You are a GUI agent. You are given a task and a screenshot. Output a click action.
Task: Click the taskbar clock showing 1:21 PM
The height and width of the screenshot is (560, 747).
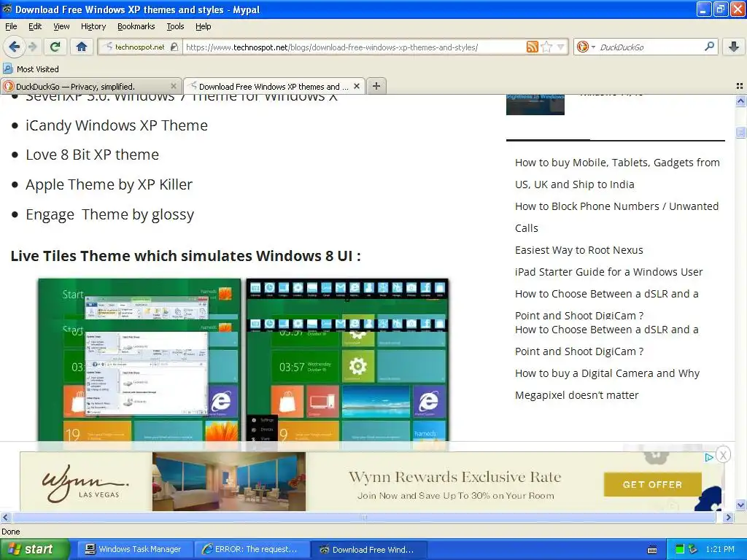(x=720, y=549)
